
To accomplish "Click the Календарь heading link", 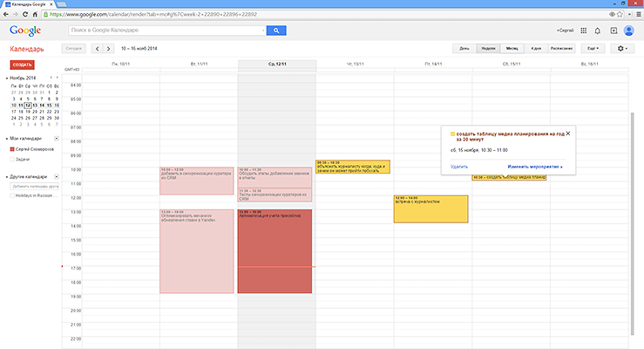I will pos(27,49).
